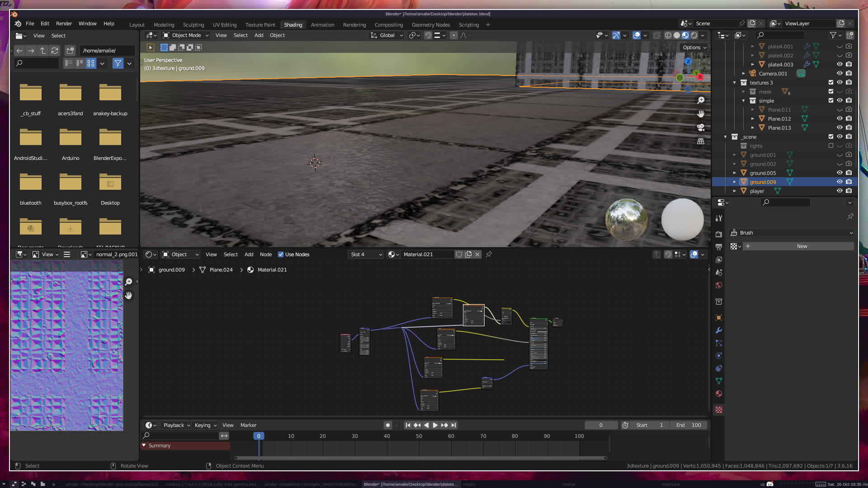This screenshot has height=488, width=868.
Task: Click the Play animation button in timeline
Action: (x=435, y=425)
